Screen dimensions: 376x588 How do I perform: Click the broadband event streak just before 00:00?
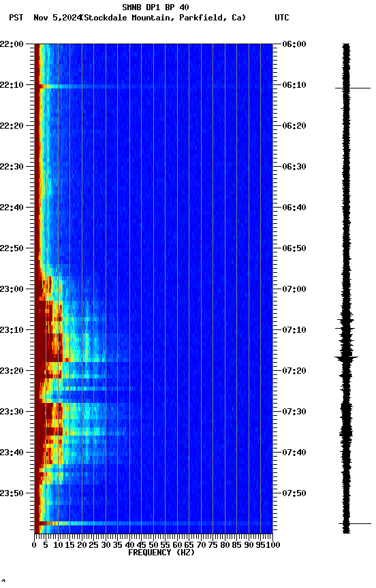pos(153,523)
